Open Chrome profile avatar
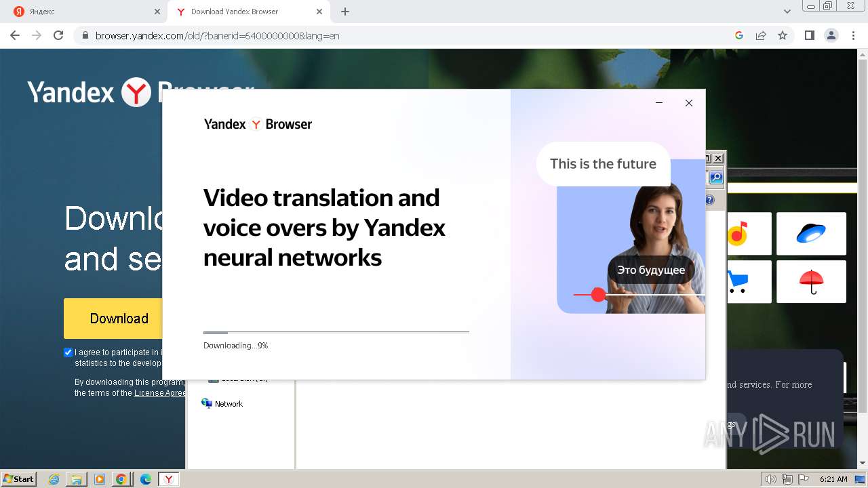 coord(831,35)
